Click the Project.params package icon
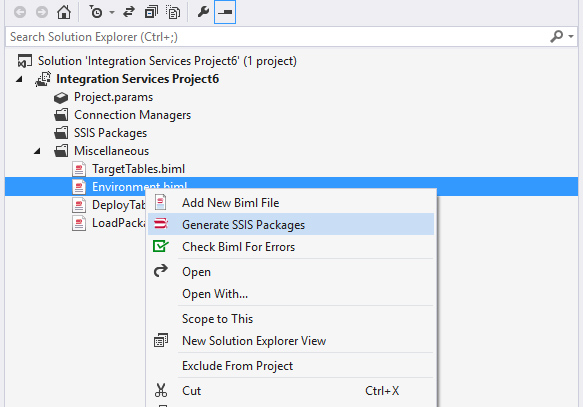 [x=61, y=98]
